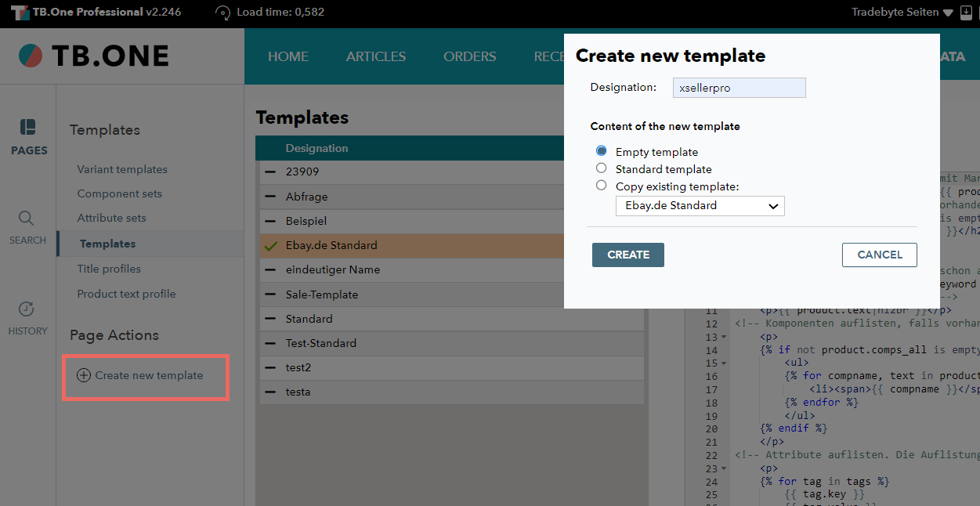980x506 pixels.
Task: Click the plus icon for Create new template
Action: [x=84, y=375]
